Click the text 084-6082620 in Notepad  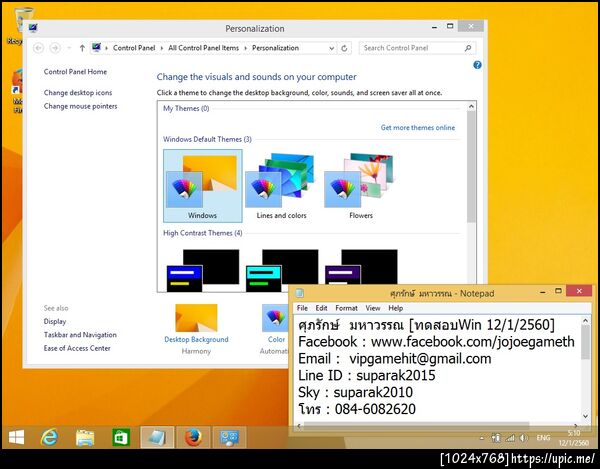pos(375,409)
